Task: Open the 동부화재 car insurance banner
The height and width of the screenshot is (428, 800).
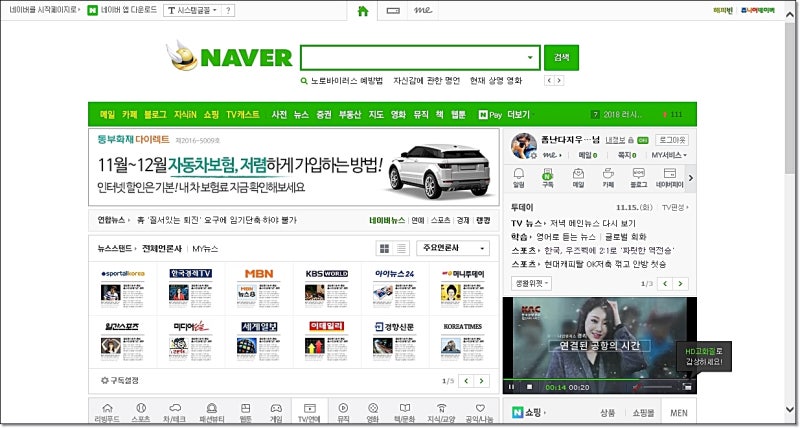Action: [294, 167]
